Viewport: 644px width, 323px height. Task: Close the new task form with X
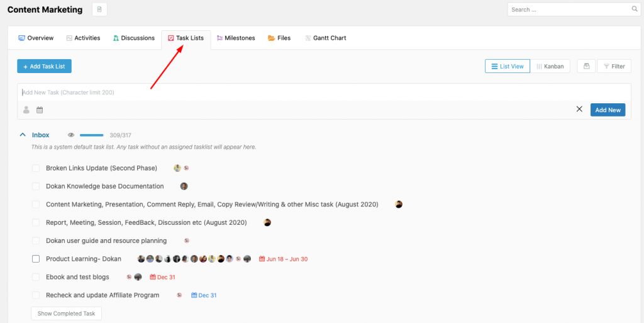(579, 110)
